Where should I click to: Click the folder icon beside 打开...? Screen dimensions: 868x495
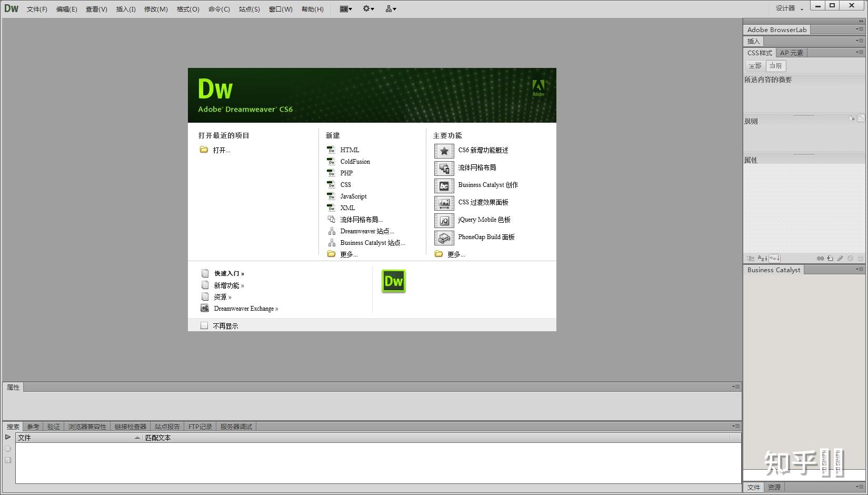[x=204, y=150]
